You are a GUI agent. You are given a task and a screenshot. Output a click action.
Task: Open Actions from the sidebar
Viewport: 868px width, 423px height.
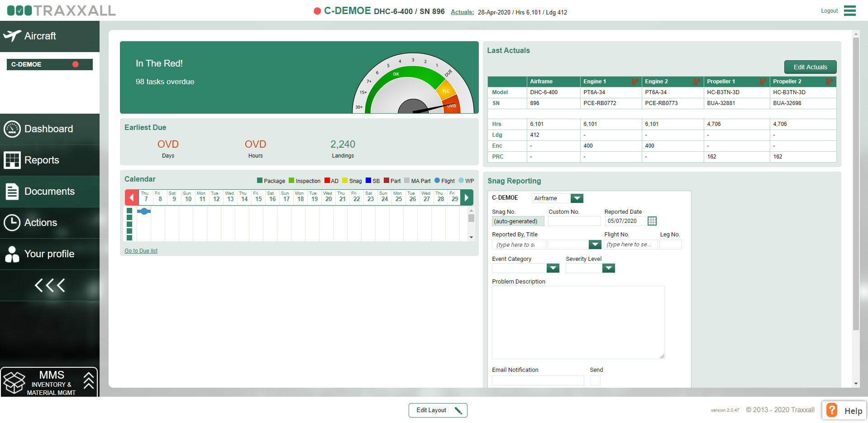tap(50, 223)
